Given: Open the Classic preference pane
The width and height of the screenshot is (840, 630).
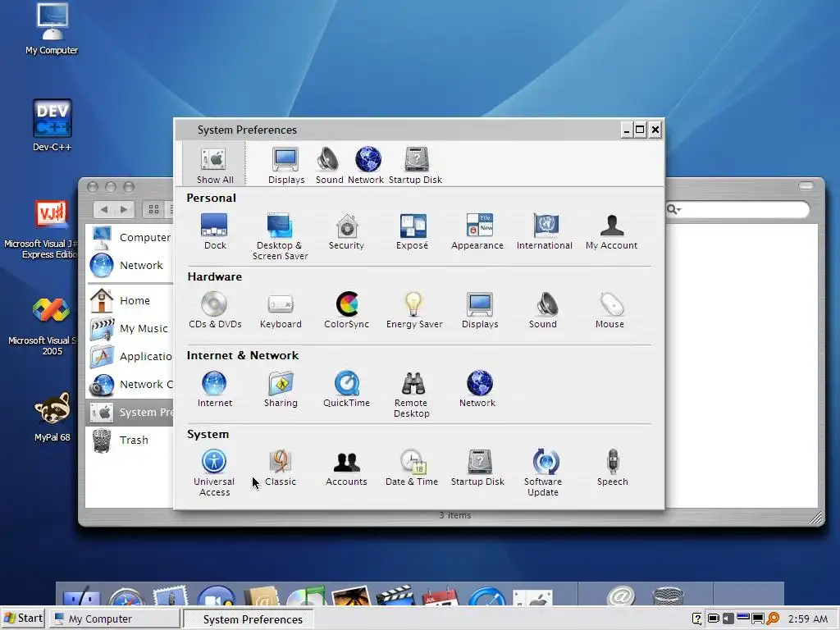Looking at the screenshot, I should tap(281, 468).
